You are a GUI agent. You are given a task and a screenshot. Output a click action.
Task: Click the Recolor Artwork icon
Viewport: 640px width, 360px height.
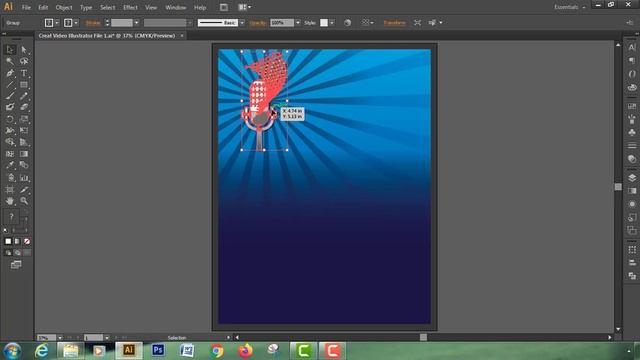[347, 23]
